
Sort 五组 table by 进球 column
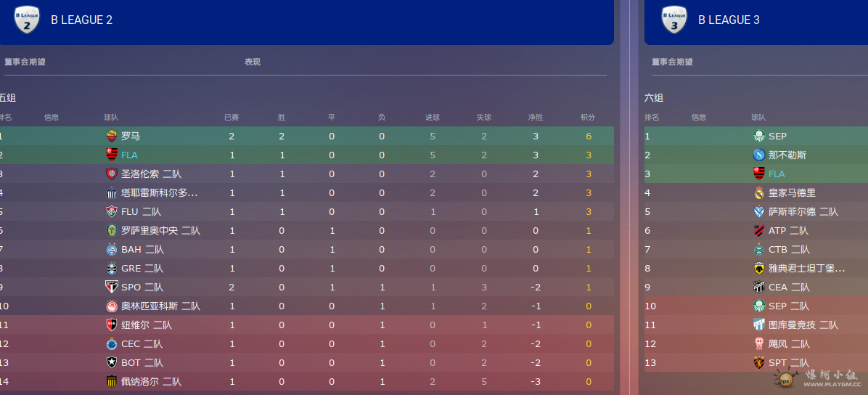click(433, 118)
